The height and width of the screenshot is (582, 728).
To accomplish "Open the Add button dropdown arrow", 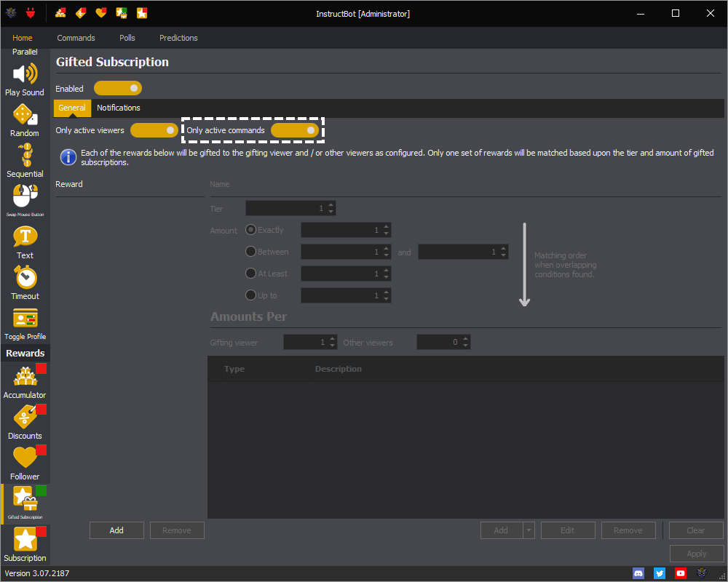I will [529, 530].
